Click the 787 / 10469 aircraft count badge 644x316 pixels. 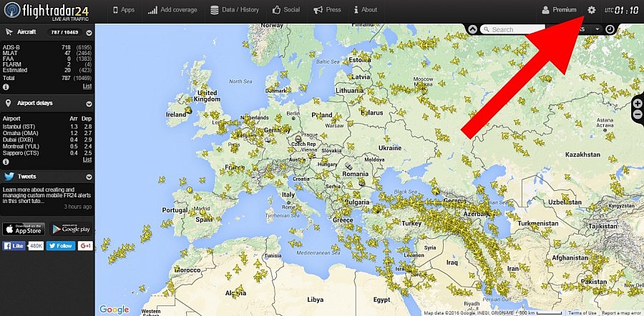64,32
